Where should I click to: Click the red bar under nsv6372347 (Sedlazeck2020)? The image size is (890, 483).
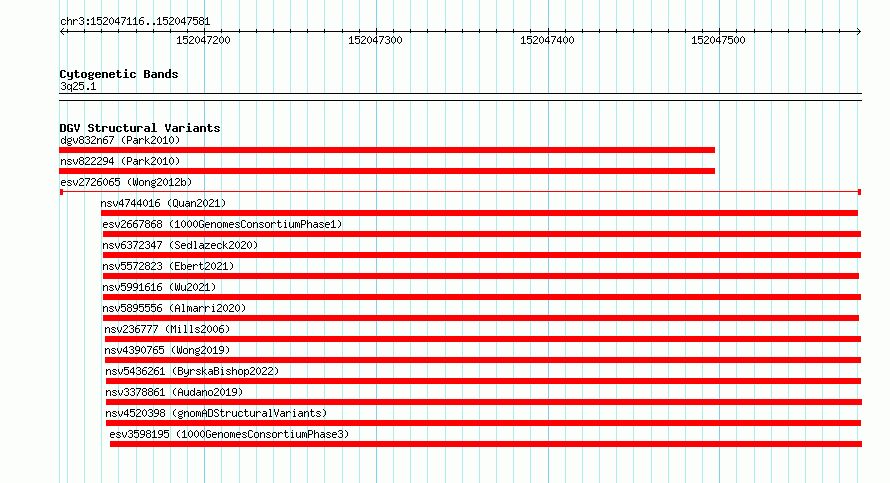[x=482, y=255]
